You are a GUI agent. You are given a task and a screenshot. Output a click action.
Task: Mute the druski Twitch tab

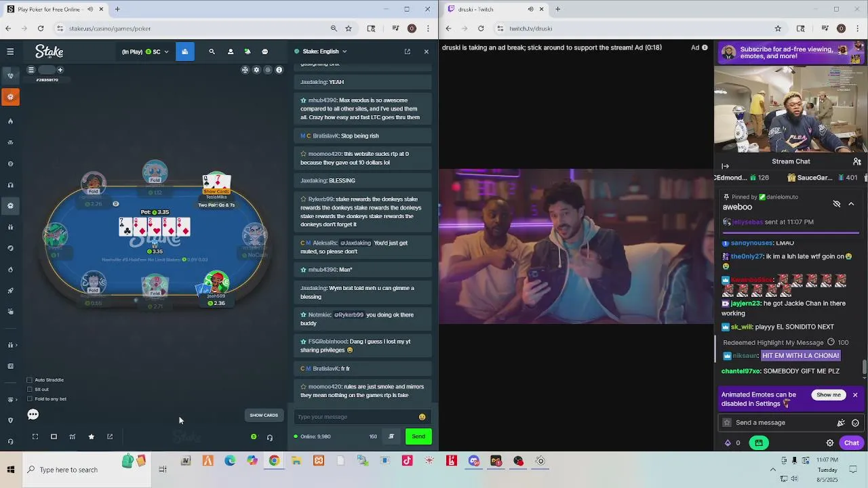pyautogui.click(x=530, y=9)
